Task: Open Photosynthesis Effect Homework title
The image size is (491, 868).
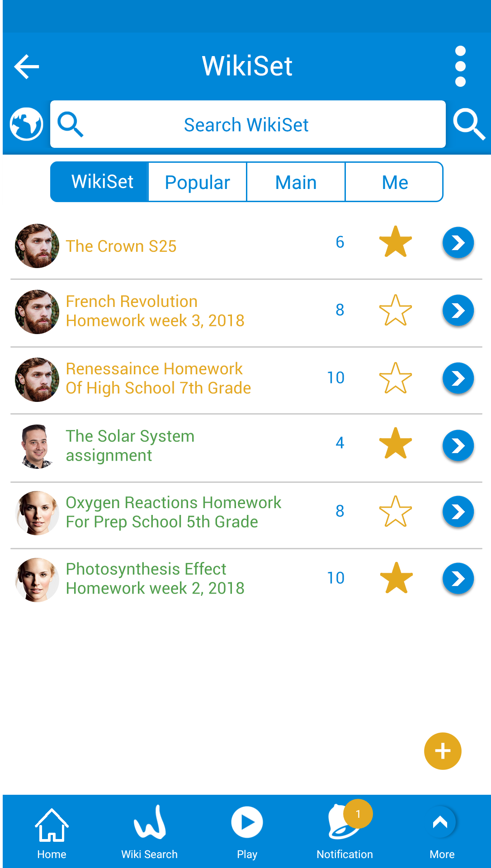Action: [155, 579]
